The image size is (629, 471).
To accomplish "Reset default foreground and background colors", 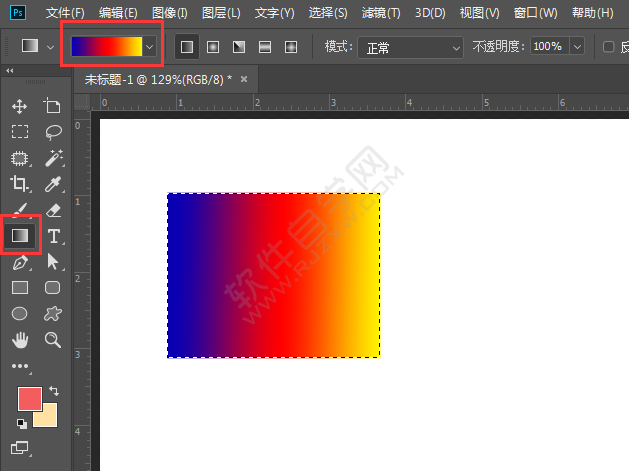I will point(22,424).
